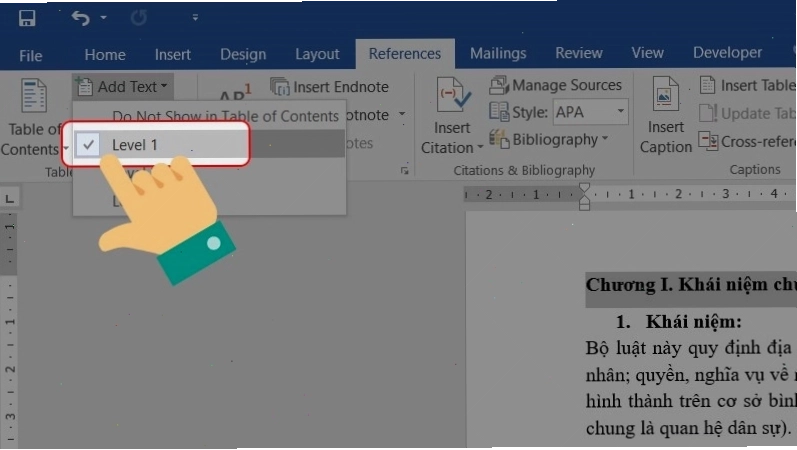This screenshot has height=450, width=797.
Task: Open the Style APA combo box
Action: pyautogui.click(x=591, y=112)
